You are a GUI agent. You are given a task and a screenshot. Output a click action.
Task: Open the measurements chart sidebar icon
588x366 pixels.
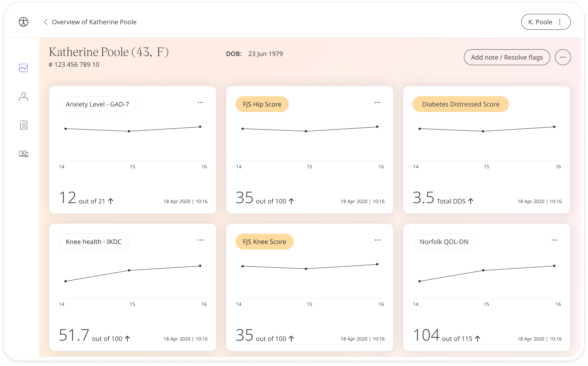[x=23, y=68]
